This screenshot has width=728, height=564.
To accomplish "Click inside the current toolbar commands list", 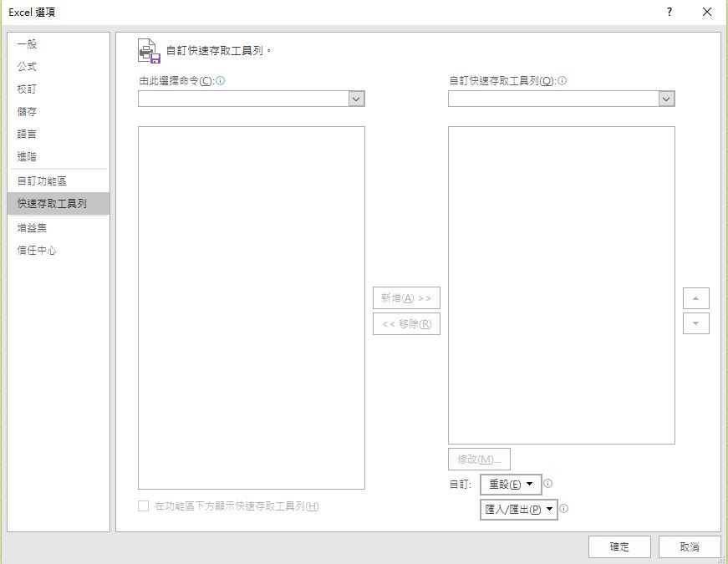I will pos(562,285).
